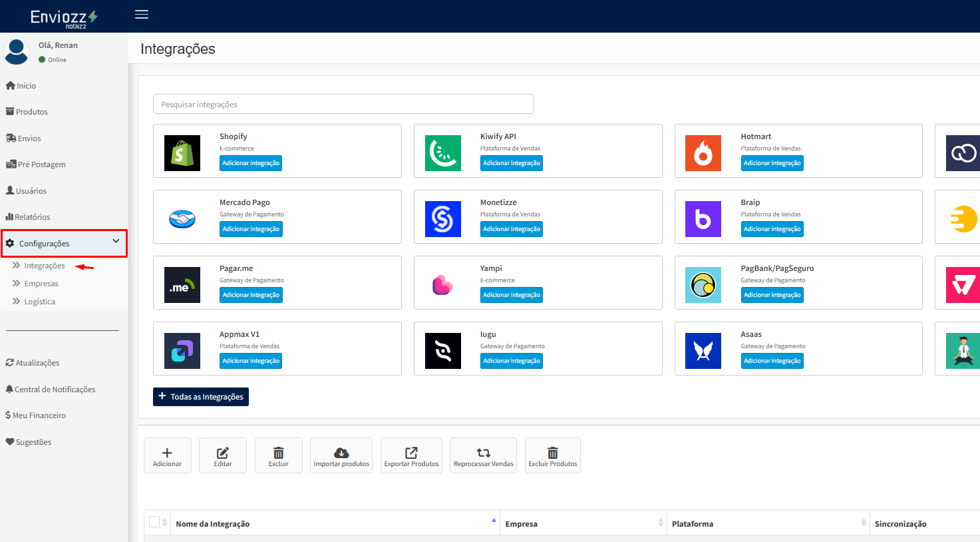Screen dimensions: 980x542
Task: Open Usuários in the sidebar
Action: pos(26,191)
